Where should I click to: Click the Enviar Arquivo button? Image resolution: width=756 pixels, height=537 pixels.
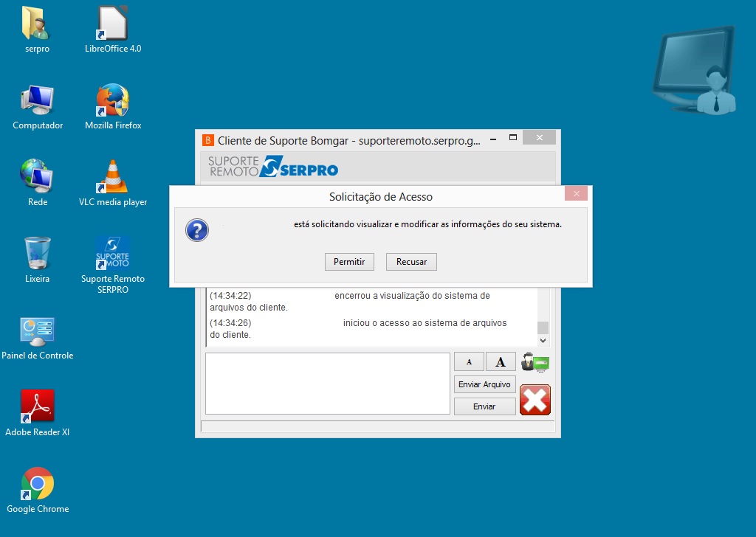click(x=484, y=384)
